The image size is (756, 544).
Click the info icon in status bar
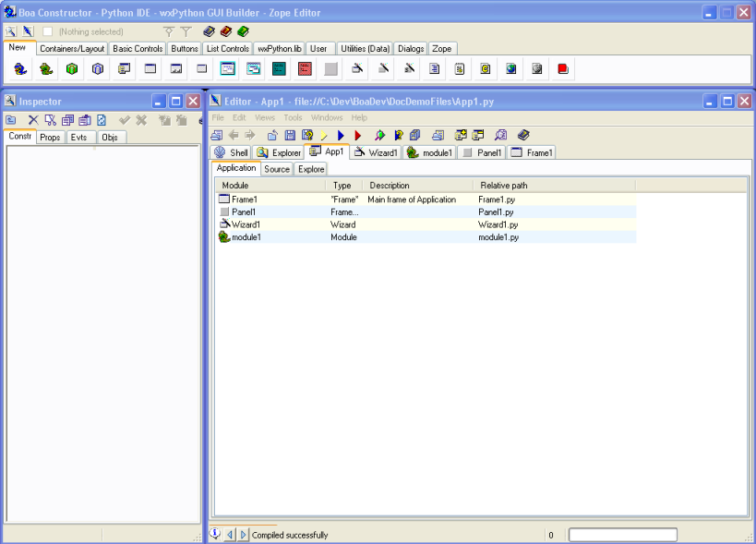coord(216,534)
